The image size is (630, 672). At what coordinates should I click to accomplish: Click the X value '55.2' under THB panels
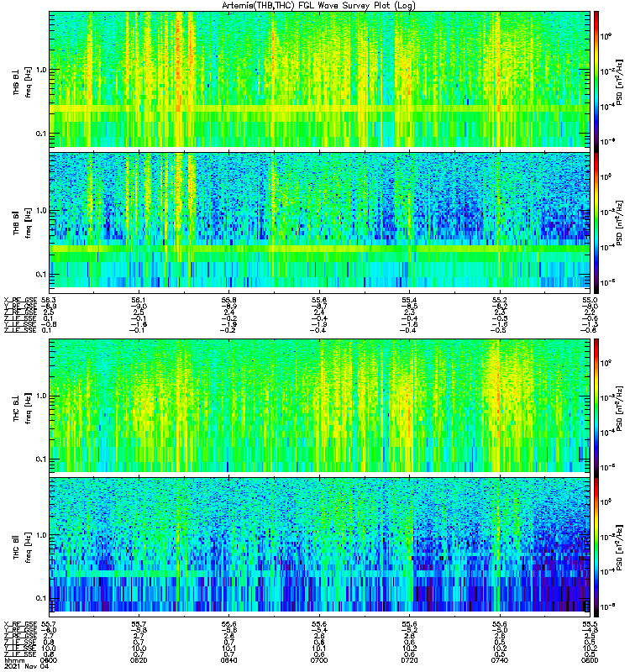click(x=500, y=300)
